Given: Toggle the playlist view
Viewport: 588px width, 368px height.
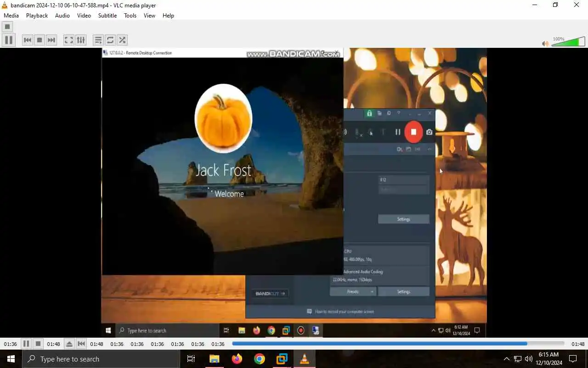Looking at the screenshot, I should 98,40.
